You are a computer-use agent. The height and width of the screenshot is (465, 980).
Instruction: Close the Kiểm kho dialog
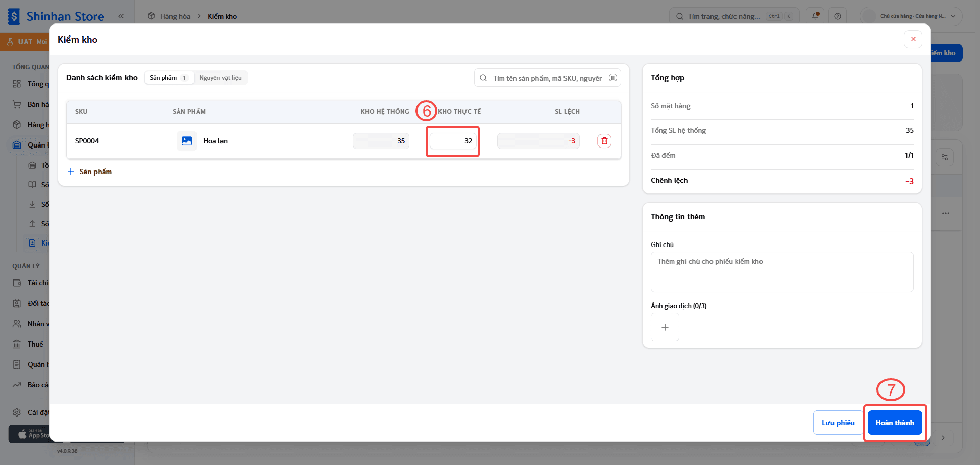[x=913, y=39]
